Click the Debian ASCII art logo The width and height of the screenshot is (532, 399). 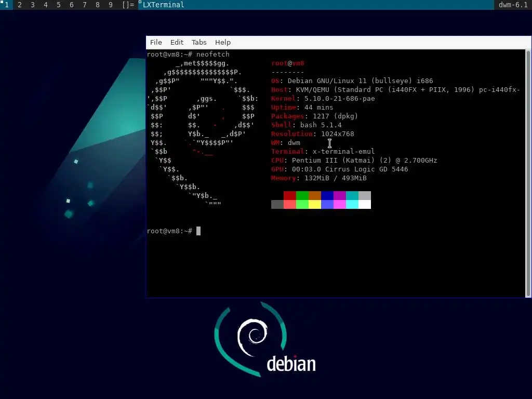[x=203, y=134]
